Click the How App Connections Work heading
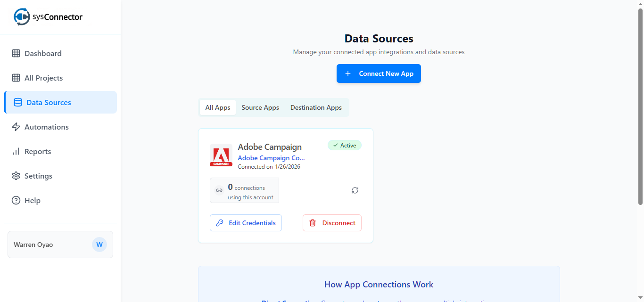644x302 pixels. tap(379, 285)
